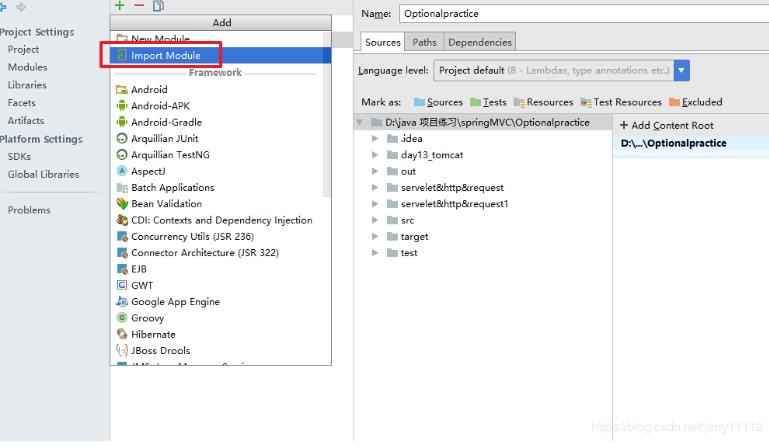Expand the .idea folder
The height and width of the screenshot is (447, 769).
(375, 138)
